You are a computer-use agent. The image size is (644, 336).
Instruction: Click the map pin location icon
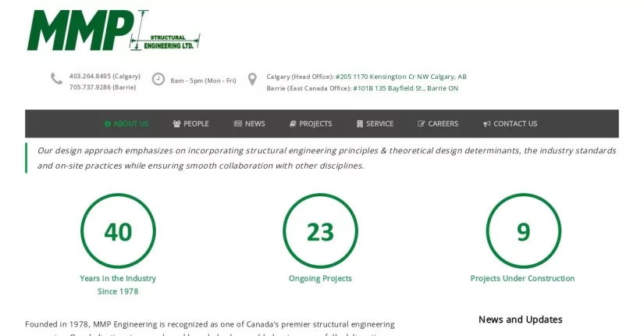click(252, 79)
